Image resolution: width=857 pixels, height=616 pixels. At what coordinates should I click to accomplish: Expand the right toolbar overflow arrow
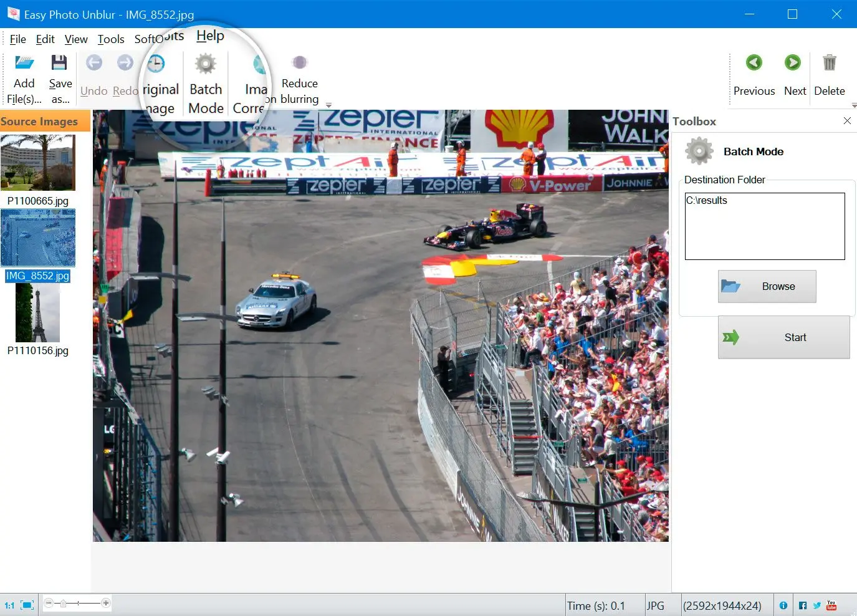(x=853, y=105)
